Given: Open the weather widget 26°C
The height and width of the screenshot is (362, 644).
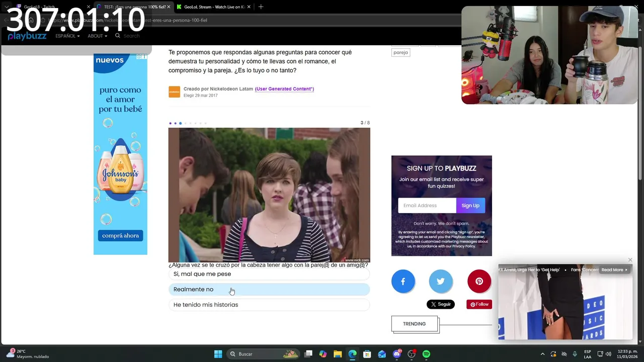Looking at the screenshot, I should pos(28,354).
